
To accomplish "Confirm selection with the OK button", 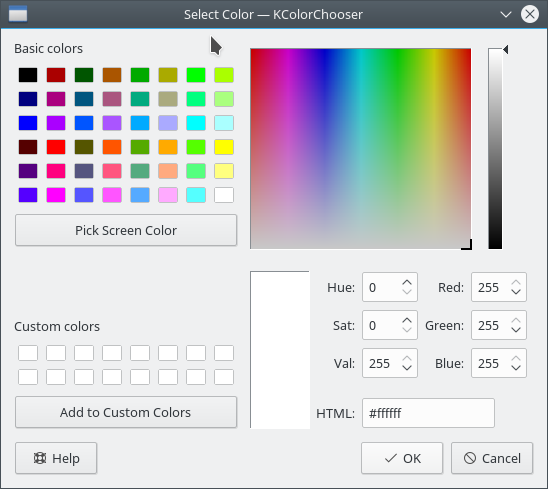I will click(402, 458).
